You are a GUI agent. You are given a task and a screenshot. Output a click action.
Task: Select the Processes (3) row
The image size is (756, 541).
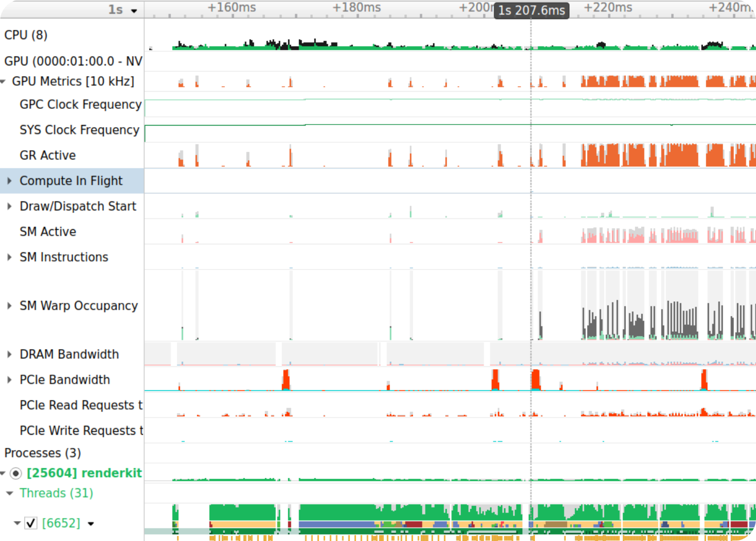pos(42,453)
